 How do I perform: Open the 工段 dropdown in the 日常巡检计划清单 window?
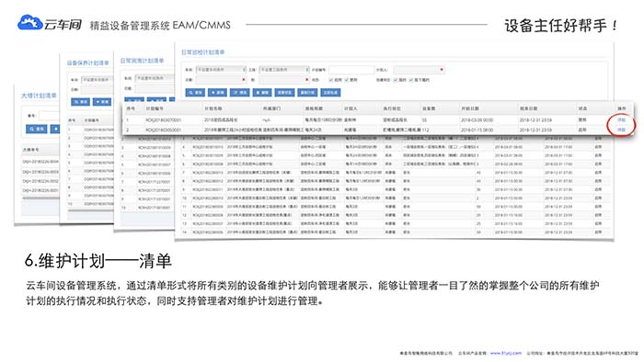(x=283, y=70)
